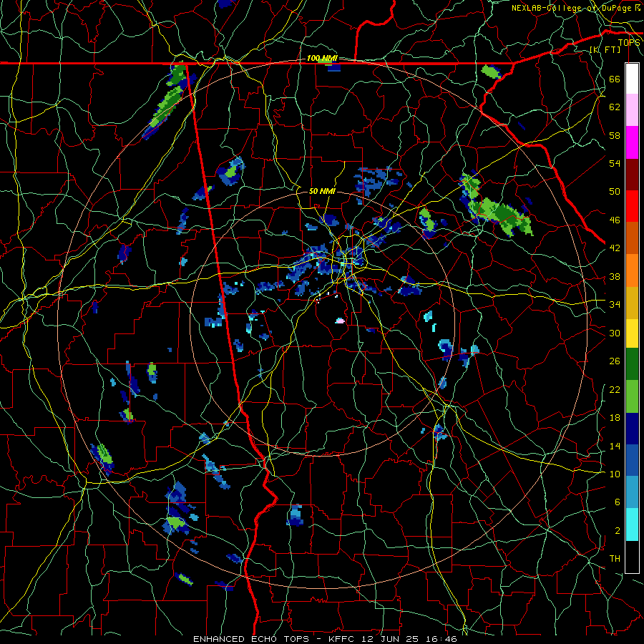Click the 38 legend value
Screen dimensions: 644x644
point(615,277)
